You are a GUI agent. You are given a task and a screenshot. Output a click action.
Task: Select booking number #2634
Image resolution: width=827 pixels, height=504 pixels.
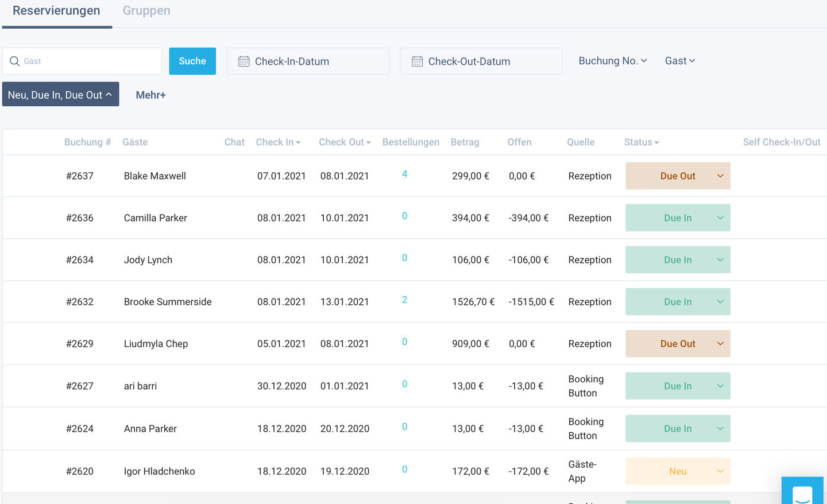80,260
